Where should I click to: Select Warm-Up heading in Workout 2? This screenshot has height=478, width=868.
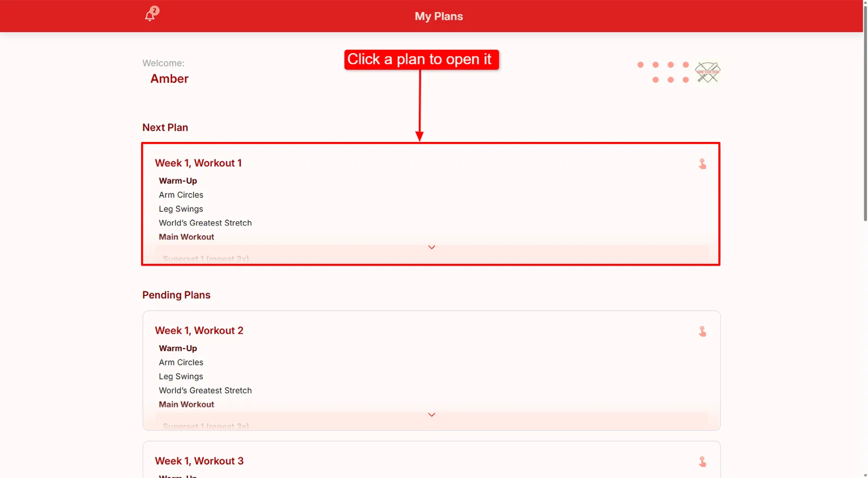point(178,348)
